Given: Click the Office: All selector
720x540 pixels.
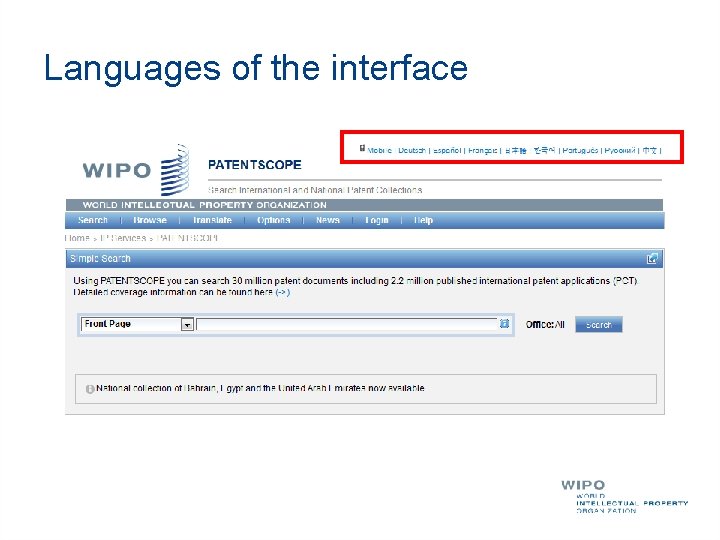Looking at the screenshot, I should (x=545, y=325).
